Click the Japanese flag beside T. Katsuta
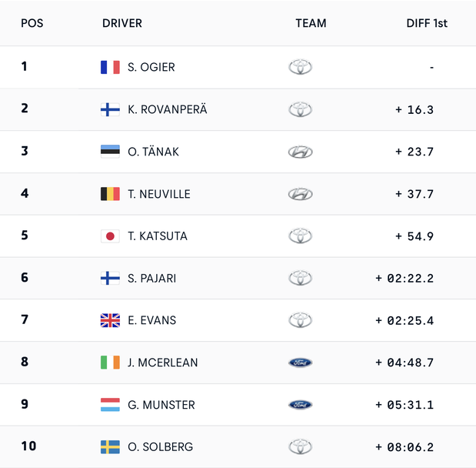The height and width of the screenshot is (468, 476). 110,236
